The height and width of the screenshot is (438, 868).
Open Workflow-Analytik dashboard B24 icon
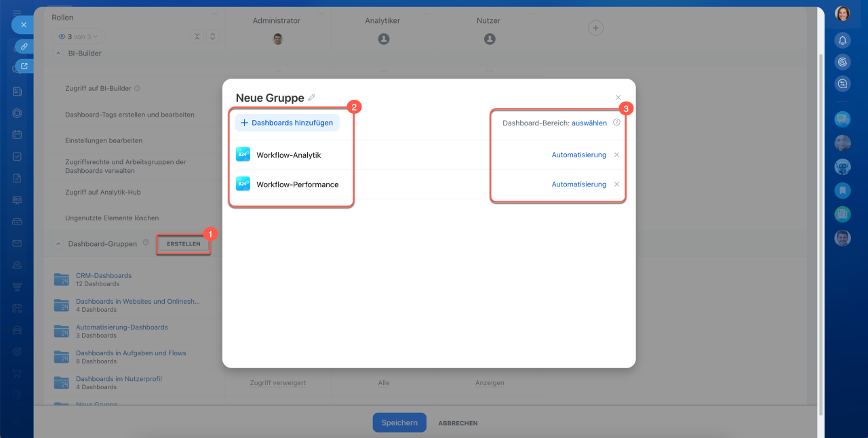coord(243,155)
